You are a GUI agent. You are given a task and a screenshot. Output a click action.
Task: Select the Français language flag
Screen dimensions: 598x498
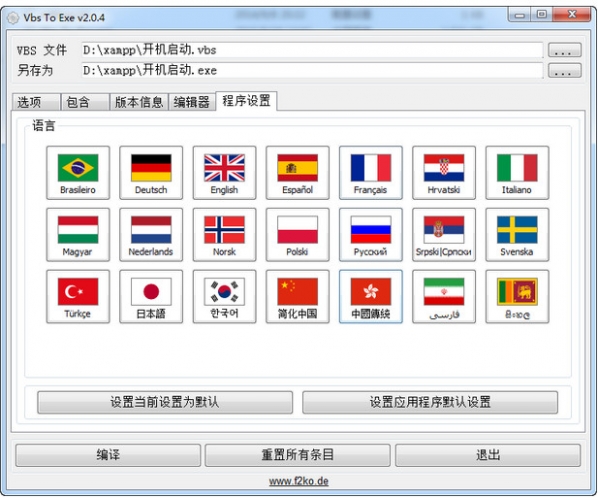point(371,173)
